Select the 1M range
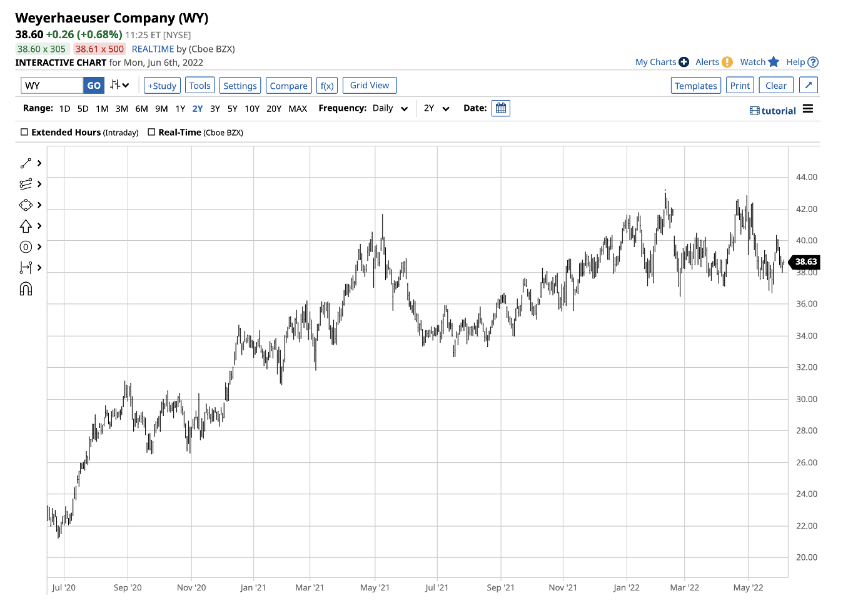This screenshot has height=608, width=868. (x=102, y=109)
